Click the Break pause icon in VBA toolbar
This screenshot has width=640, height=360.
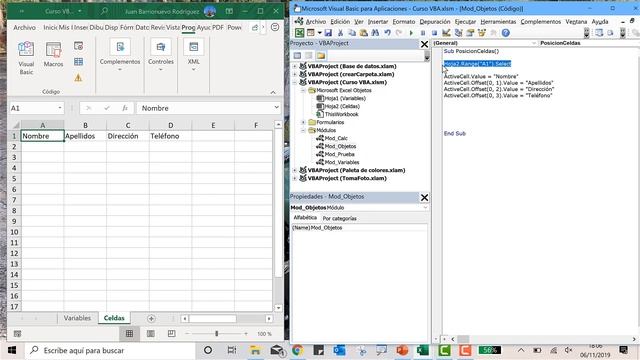(423, 33)
